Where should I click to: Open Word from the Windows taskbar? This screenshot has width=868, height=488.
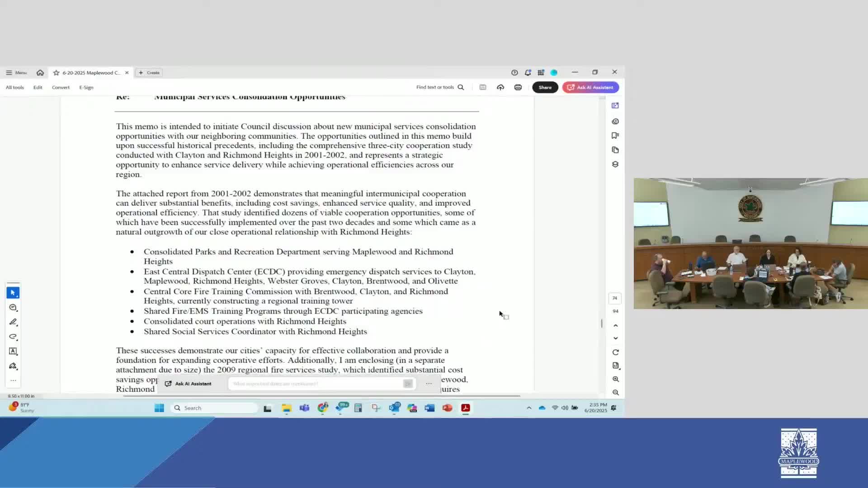pyautogui.click(x=429, y=408)
